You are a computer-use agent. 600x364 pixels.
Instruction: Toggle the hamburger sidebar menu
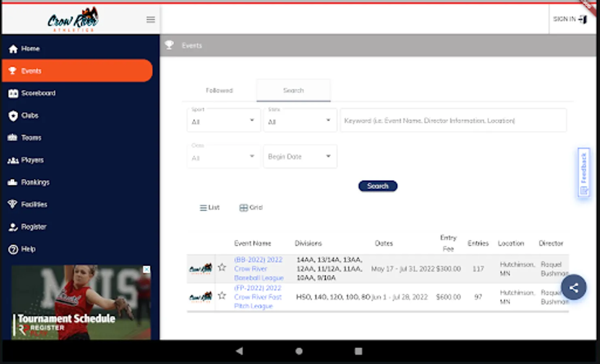(151, 19)
